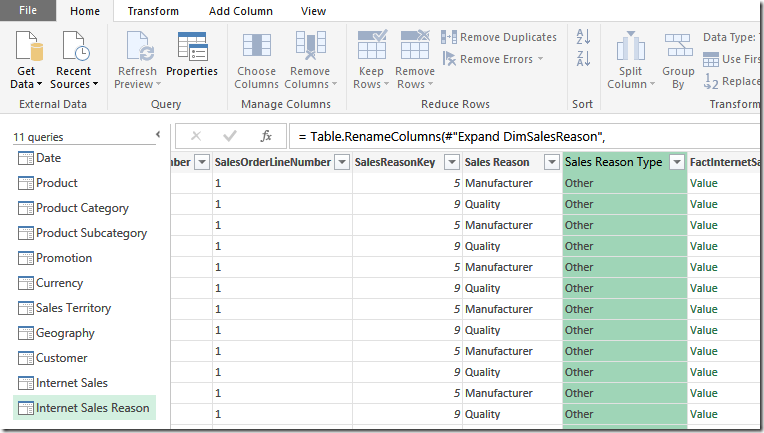Click the Replace Values icon
The width and height of the screenshot is (764, 433).
pyautogui.click(x=711, y=81)
